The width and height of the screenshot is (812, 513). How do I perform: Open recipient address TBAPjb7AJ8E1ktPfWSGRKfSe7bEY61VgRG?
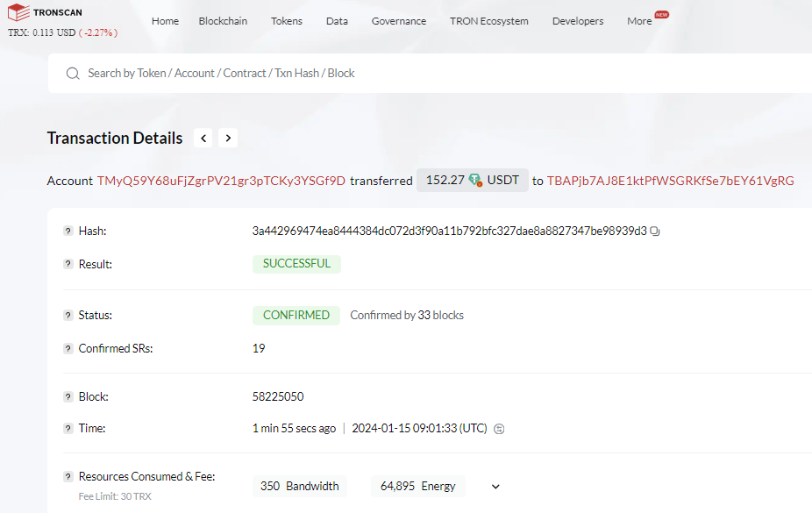(671, 181)
